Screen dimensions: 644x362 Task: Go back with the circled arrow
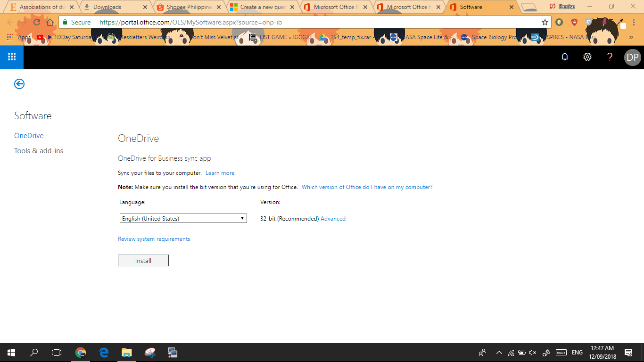tap(19, 84)
